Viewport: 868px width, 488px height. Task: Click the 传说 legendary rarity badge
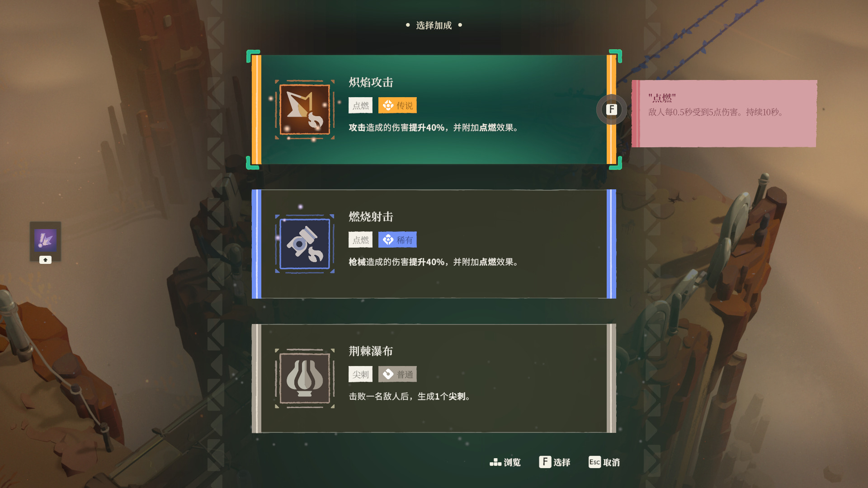coord(397,105)
